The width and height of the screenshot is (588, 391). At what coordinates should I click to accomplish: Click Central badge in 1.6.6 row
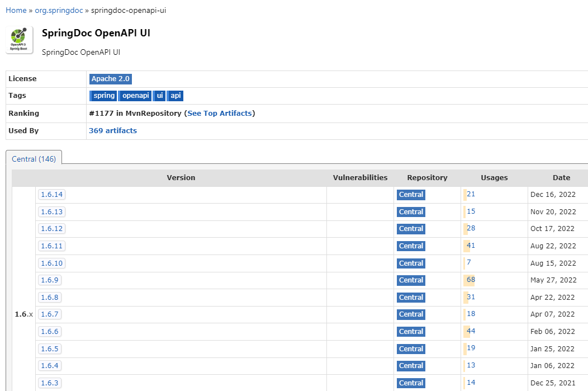tap(411, 332)
